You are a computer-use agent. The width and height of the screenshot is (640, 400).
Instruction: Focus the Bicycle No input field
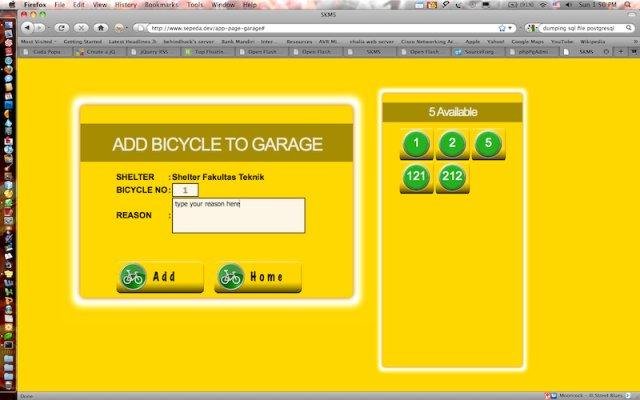[x=185, y=190]
